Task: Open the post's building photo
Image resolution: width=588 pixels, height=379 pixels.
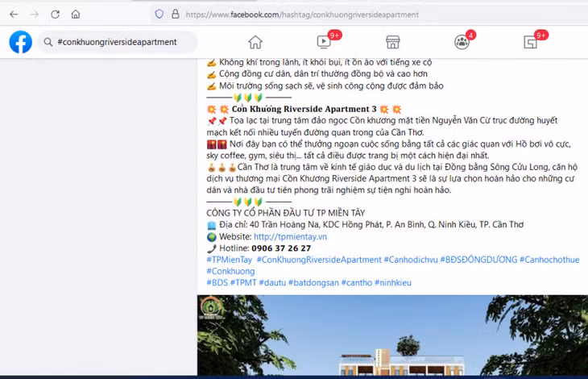Action: pyautogui.click(x=392, y=335)
